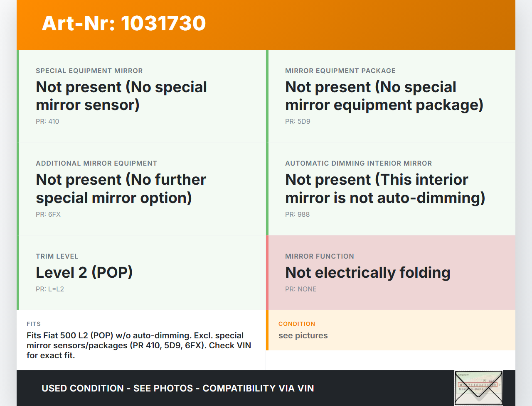Select the Mirror Equipment Package label
The height and width of the screenshot is (406, 532).
point(340,71)
